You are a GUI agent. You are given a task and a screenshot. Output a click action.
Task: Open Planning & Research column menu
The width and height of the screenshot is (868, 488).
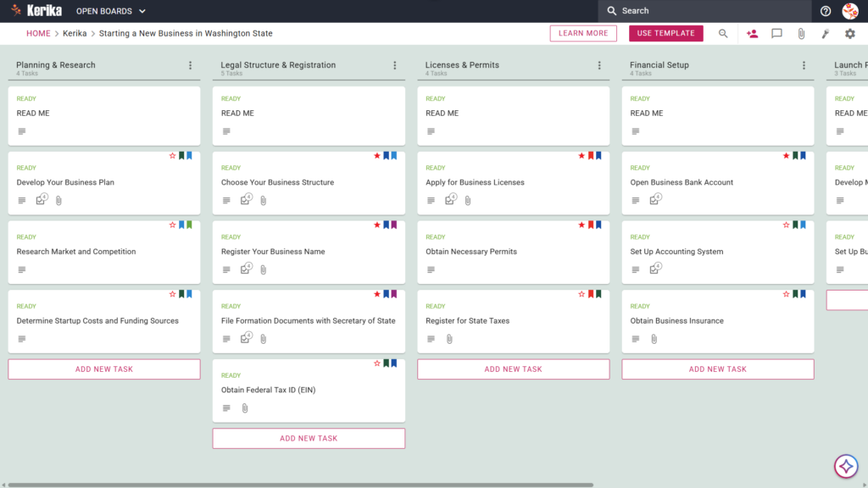(x=191, y=65)
